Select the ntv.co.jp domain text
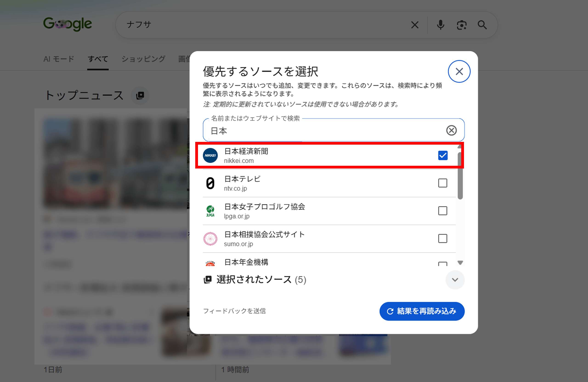 click(235, 188)
